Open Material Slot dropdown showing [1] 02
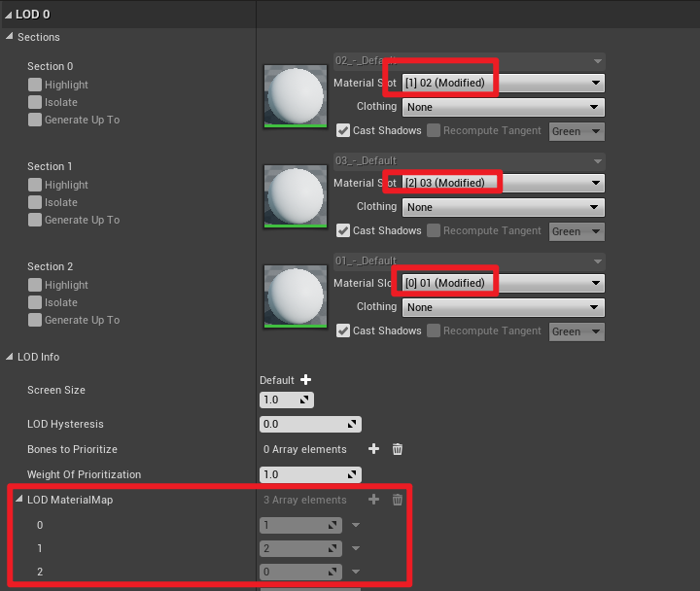700x591 pixels. click(504, 83)
